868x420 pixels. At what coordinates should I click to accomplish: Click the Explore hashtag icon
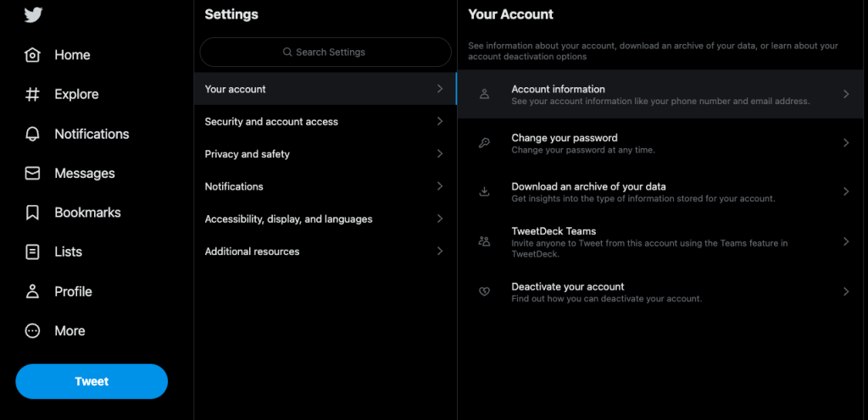click(33, 94)
